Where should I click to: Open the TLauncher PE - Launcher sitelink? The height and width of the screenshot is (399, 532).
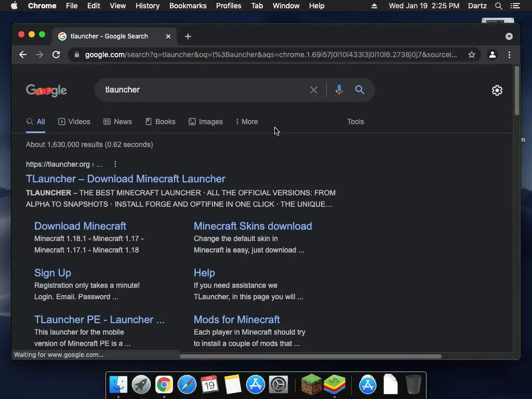pos(99,320)
